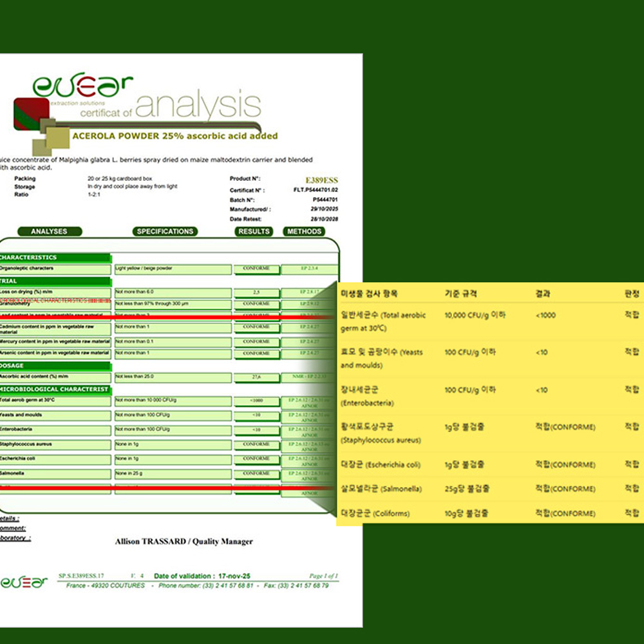
Task: Click 'Not less than 25.0' specification cell
Action: pyautogui.click(x=173, y=377)
